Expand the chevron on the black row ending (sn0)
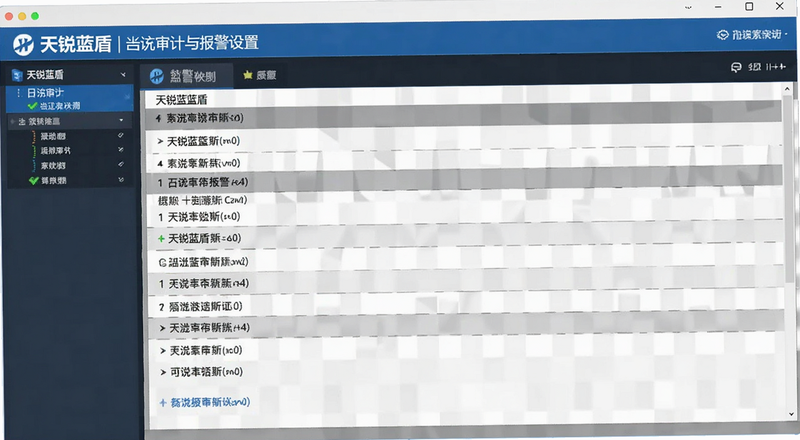This screenshot has height=440, width=800. click(163, 372)
